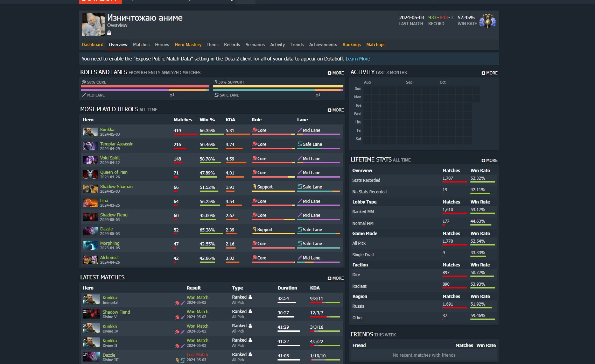Open the Void Spirit hero link
The height and width of the screenshot is (364, 595).
pos(110,158)
